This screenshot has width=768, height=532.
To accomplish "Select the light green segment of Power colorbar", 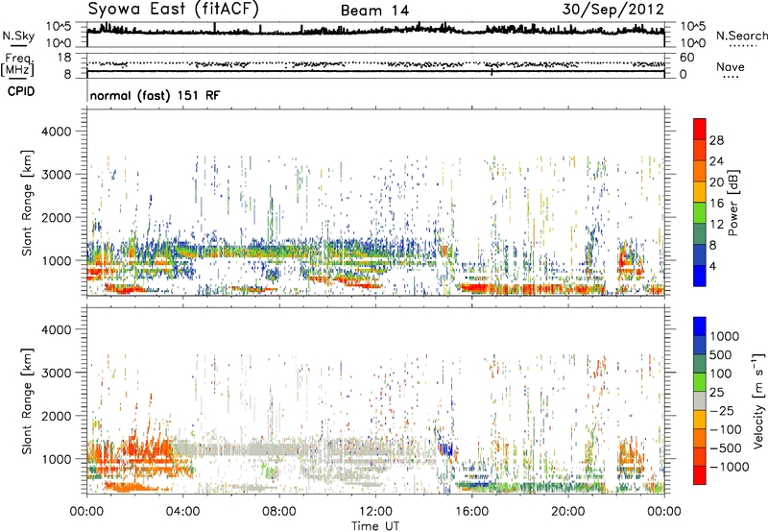I will [x=700, y=213].
